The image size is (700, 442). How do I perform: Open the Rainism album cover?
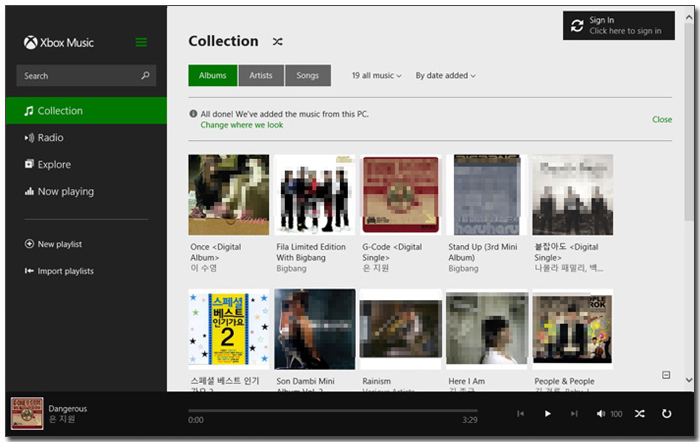coord(401,329)
